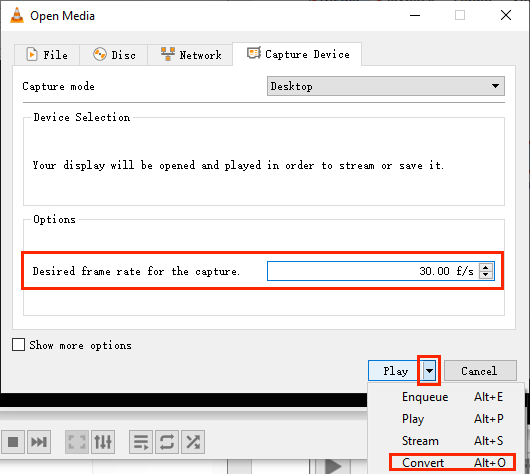Increase frame rate with up stepper arrow
The width and height of the screenshot is (530, 474).
[486, 267]
